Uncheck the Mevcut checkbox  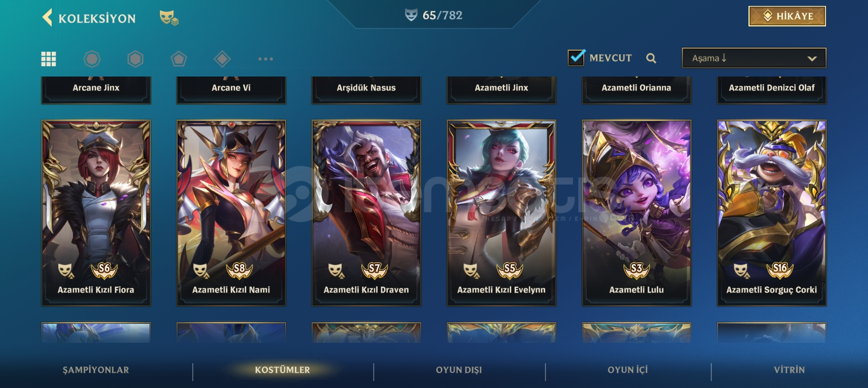pyautogui.click(x=576, y=57)
